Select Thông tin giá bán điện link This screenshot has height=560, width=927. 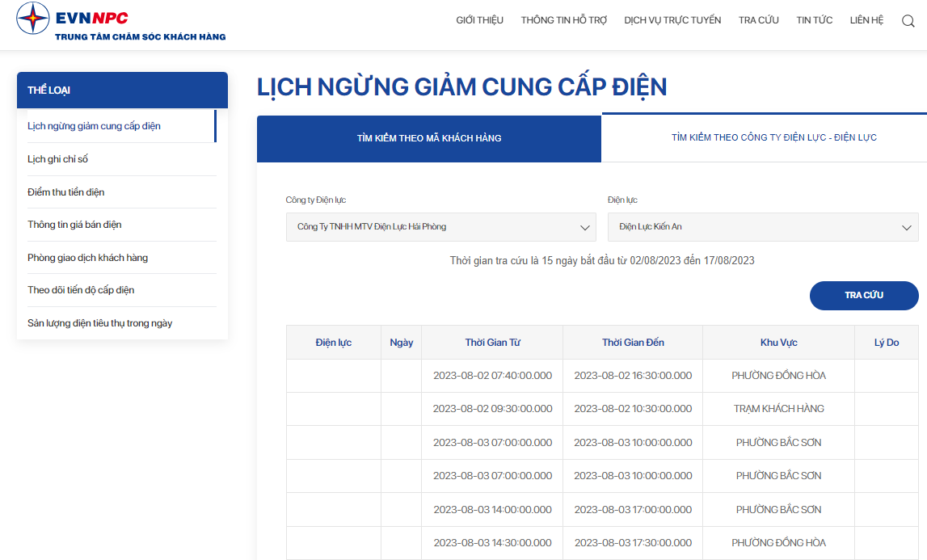point(74,225)
